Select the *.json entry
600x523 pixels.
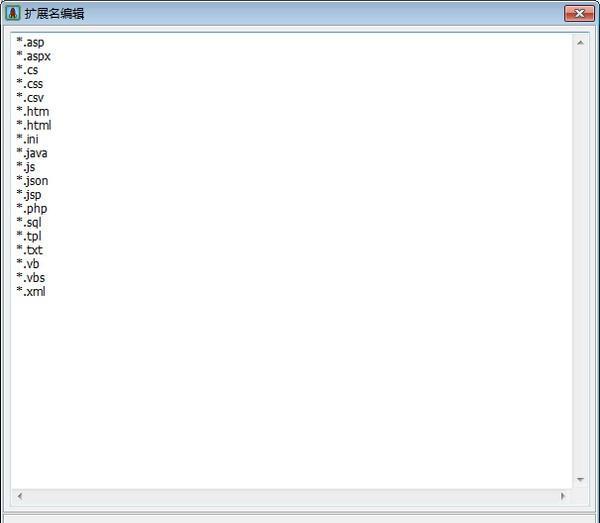tap(32, 181)
